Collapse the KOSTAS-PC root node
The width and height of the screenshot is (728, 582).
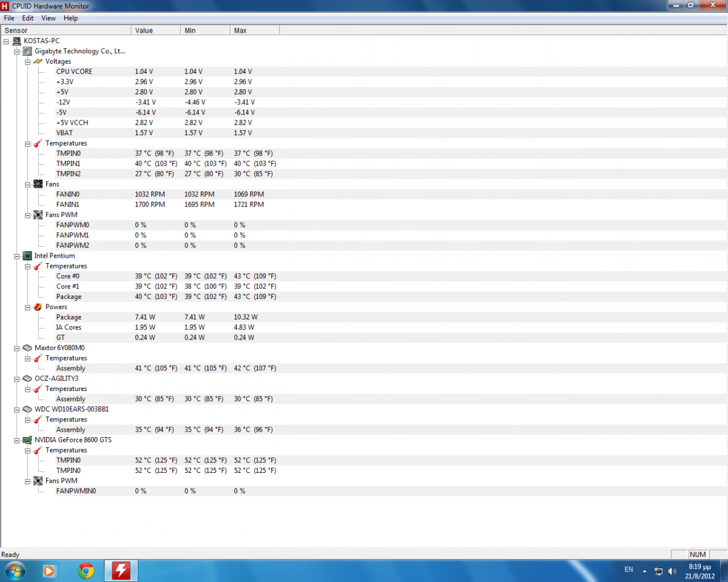coord(6,41)
